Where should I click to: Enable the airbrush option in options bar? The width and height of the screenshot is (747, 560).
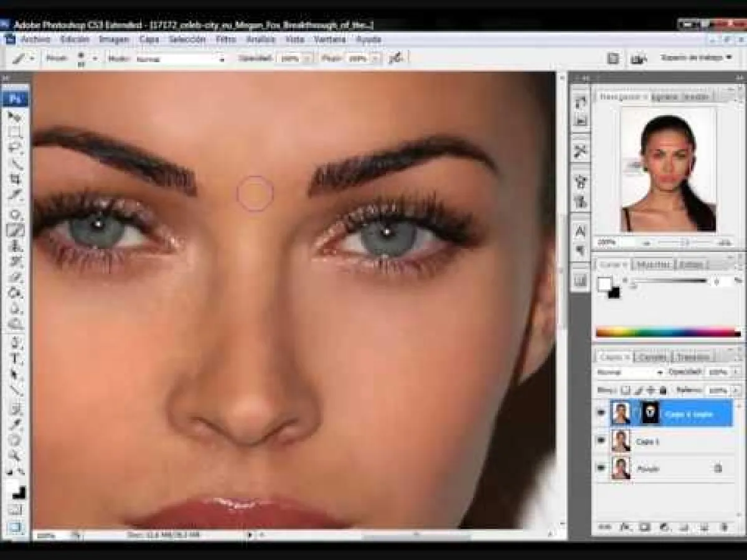click(x=395, y=58)
